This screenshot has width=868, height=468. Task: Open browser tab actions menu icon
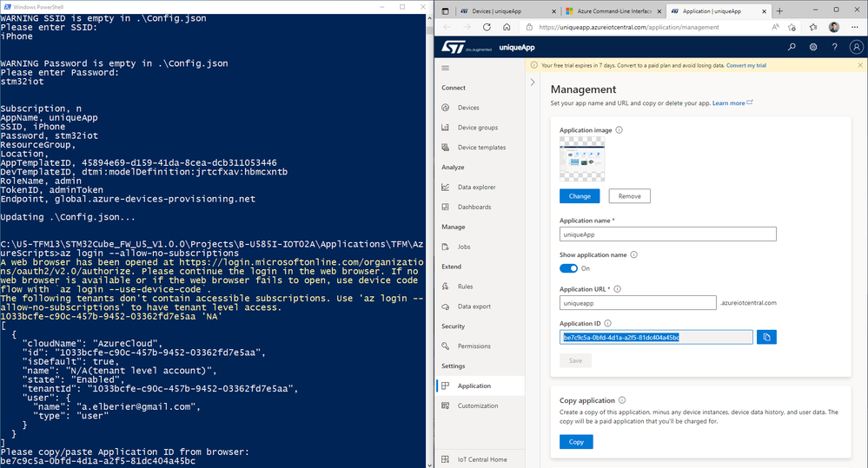[446, 11]
